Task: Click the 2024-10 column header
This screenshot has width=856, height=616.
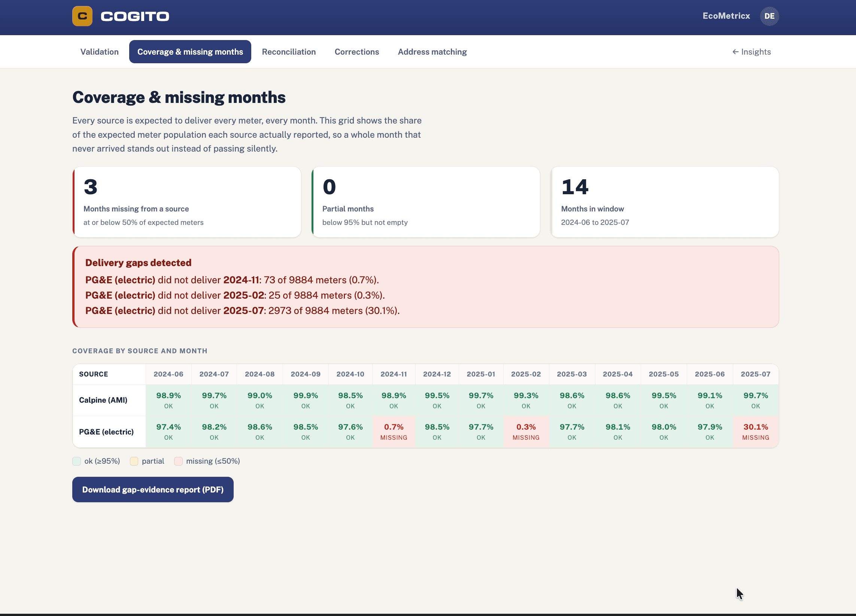Action: pyautogui.click(x=350, y=374)
